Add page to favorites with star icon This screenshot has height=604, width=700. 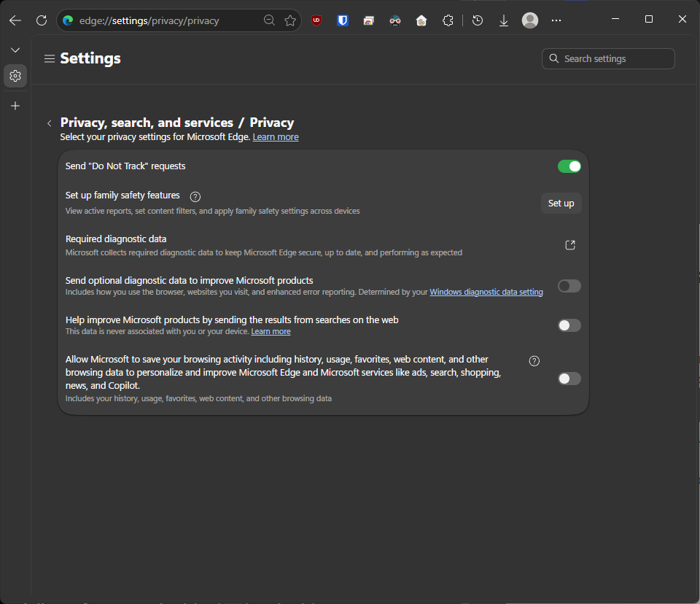pyautogui.click(x=290, y=20)
